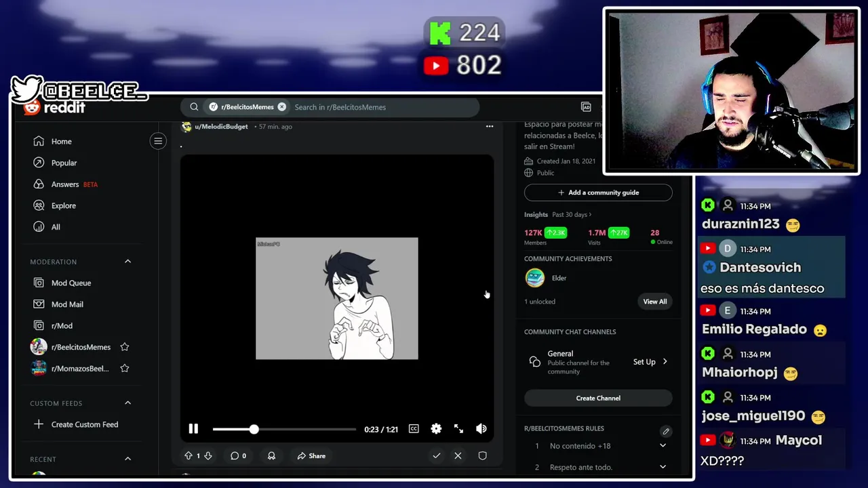The image size is (868, 488).
Task: Click the search magnifier icon
Action: (194, 107)
